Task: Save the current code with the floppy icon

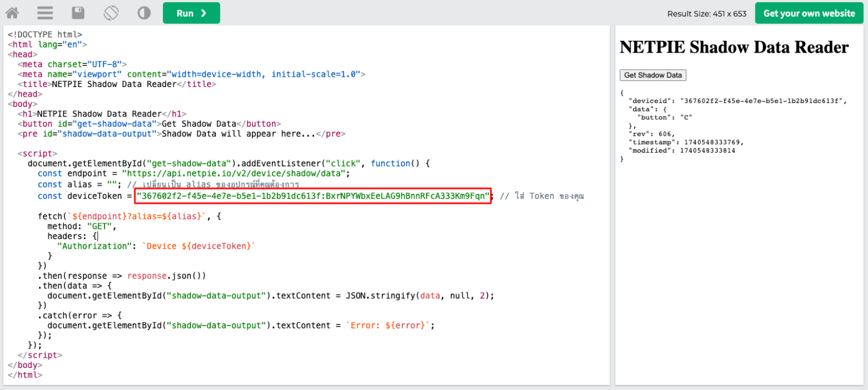Action: point(78,12)
